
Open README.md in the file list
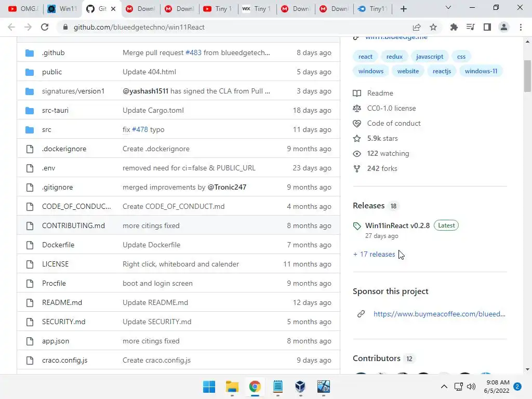(x=62, y=303)
